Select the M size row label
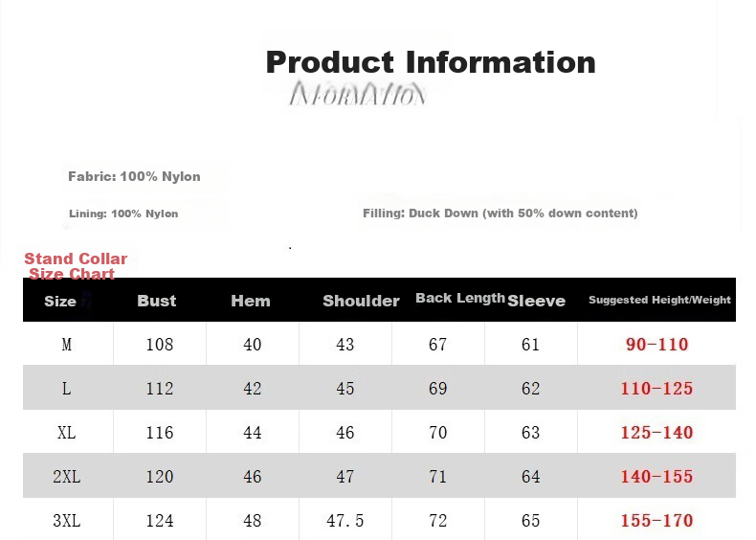Image resolution: width=756 pixels, height=540 pixels. click(x=67, y=345)
